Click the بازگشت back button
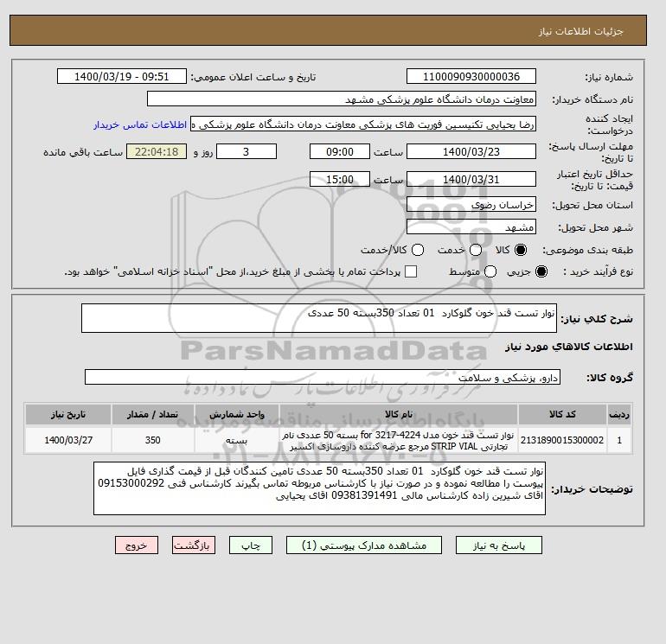This screenshot has width=666, height=644. tap(194, 545)
